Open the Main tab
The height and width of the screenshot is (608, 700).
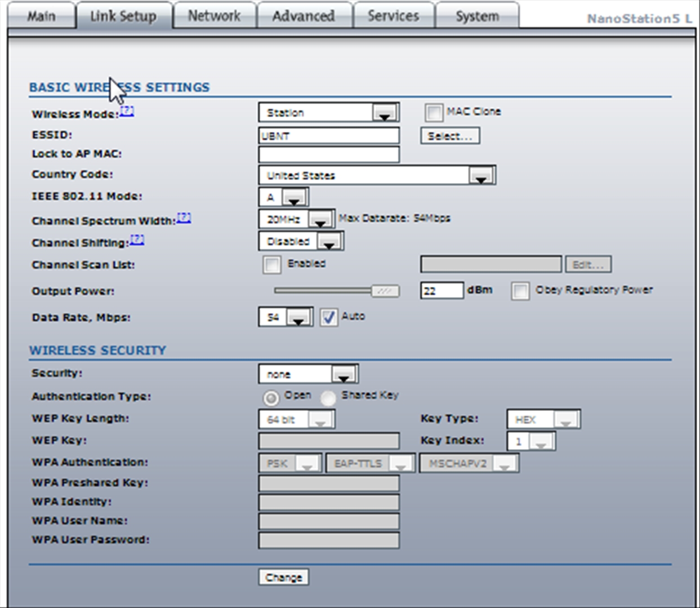coord(41,16)
